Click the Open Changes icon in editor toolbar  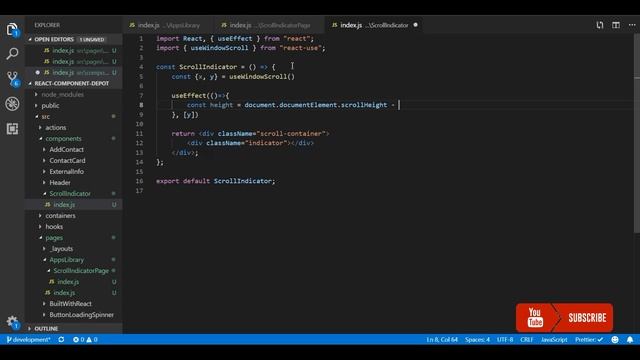coord(600,25)
